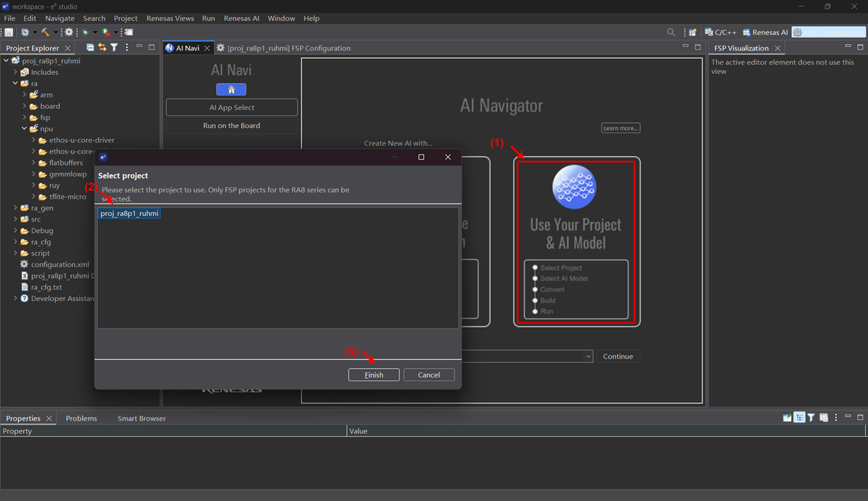Expand the Includes tree node
This screenshot has height=501, width=868.
pos(16,72)
